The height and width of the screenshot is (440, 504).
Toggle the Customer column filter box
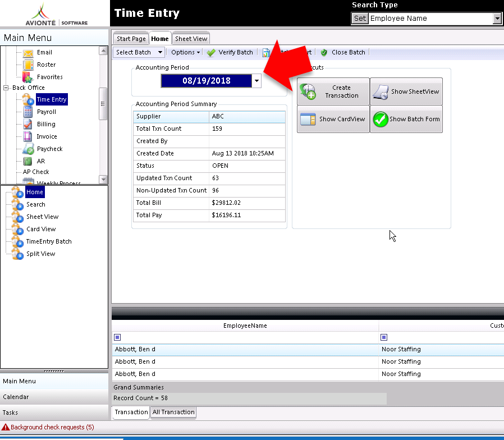[384, 337]
